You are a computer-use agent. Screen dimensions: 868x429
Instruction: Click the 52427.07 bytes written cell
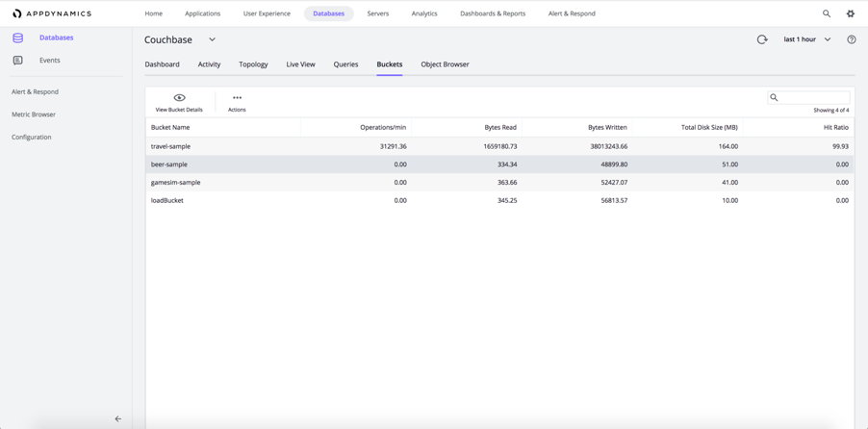point(613,182)
